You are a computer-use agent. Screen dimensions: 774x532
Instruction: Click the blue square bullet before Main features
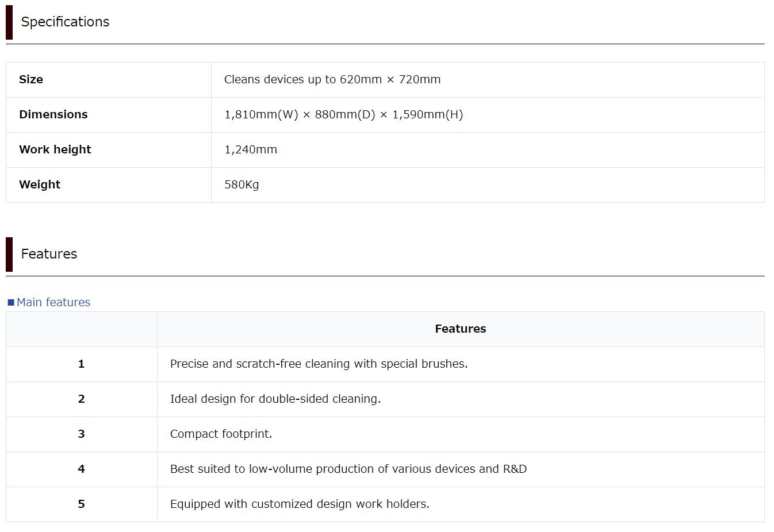[x=10, y=303]
